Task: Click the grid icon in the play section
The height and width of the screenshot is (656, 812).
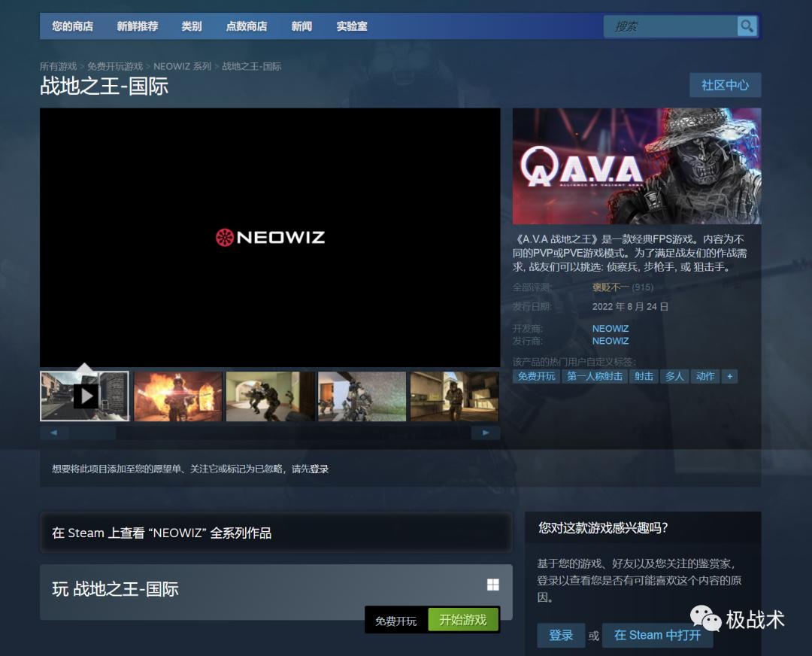Action: pyautogui.click(x=494, y=583)
